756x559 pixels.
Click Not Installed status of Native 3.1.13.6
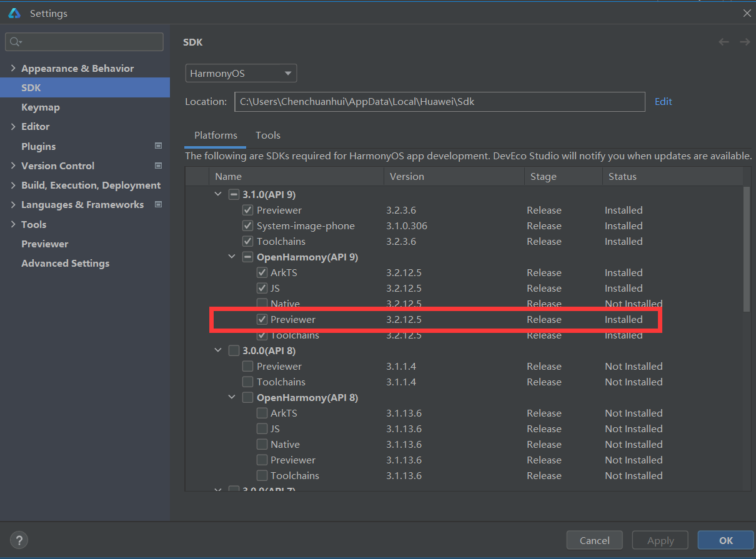click(634, 444)
